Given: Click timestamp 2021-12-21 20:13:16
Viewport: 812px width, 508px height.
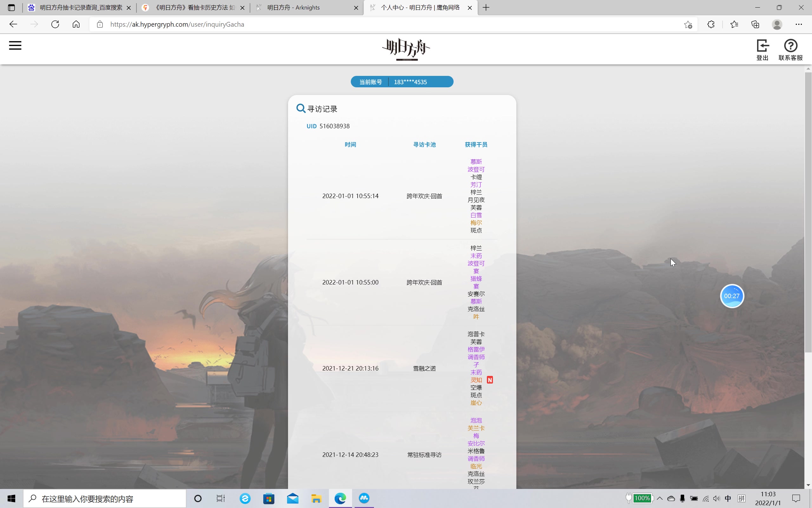Looking at the screenshot, I should (x=350, y=368).
